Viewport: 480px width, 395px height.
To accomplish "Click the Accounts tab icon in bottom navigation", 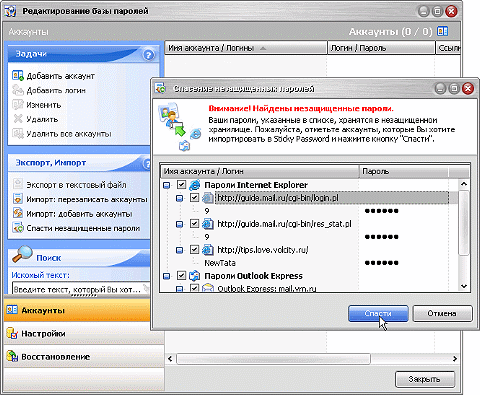I will 12,310.
